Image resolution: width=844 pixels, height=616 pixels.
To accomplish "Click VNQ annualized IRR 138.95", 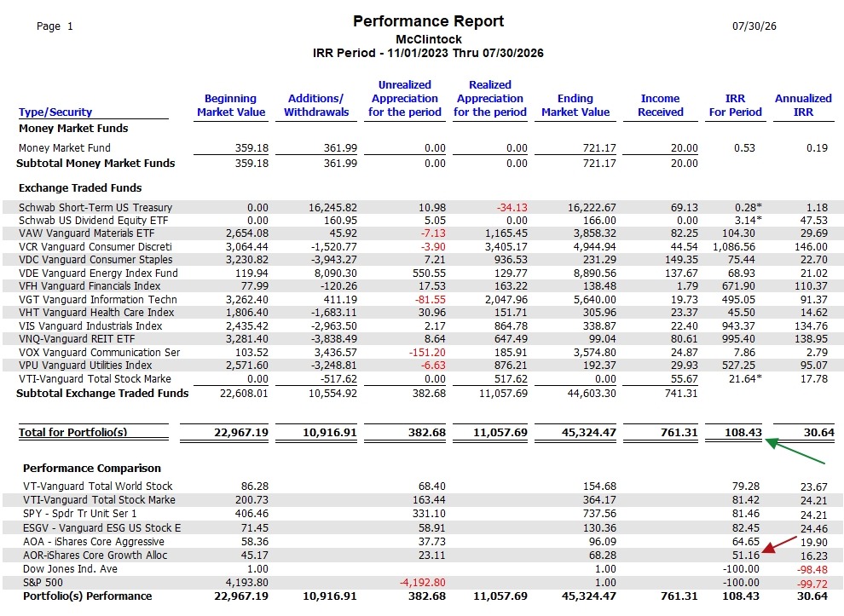I will pyautogui.click(x=811, y=338).
